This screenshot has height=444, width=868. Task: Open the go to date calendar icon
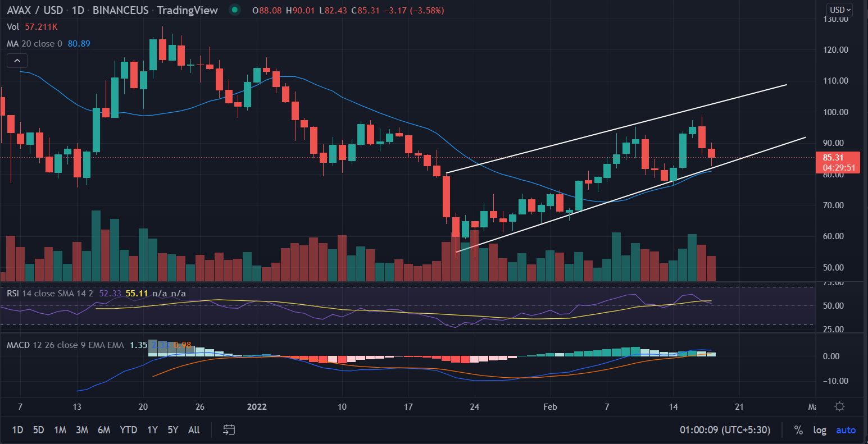pyautogui.click(x=229, y=430)
